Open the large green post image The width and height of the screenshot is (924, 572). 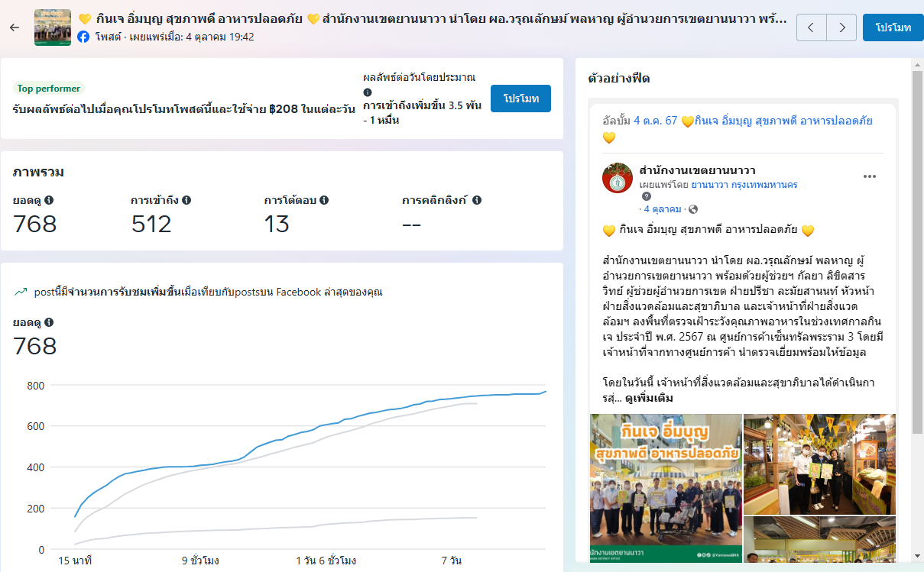pyautogui.click(x=665, y=489)
